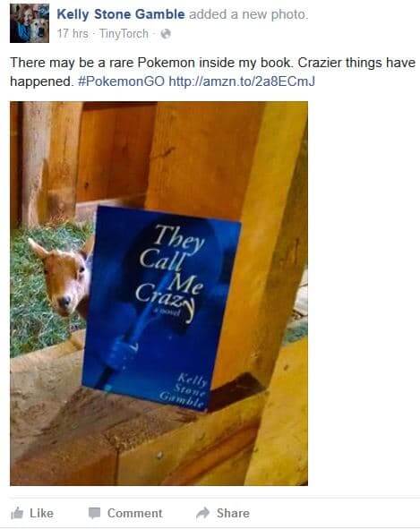Screen dimensions: 420x529
Task: Click the post text about rare Pokemon
Action: pyautogui.click(x=213, y=72)
